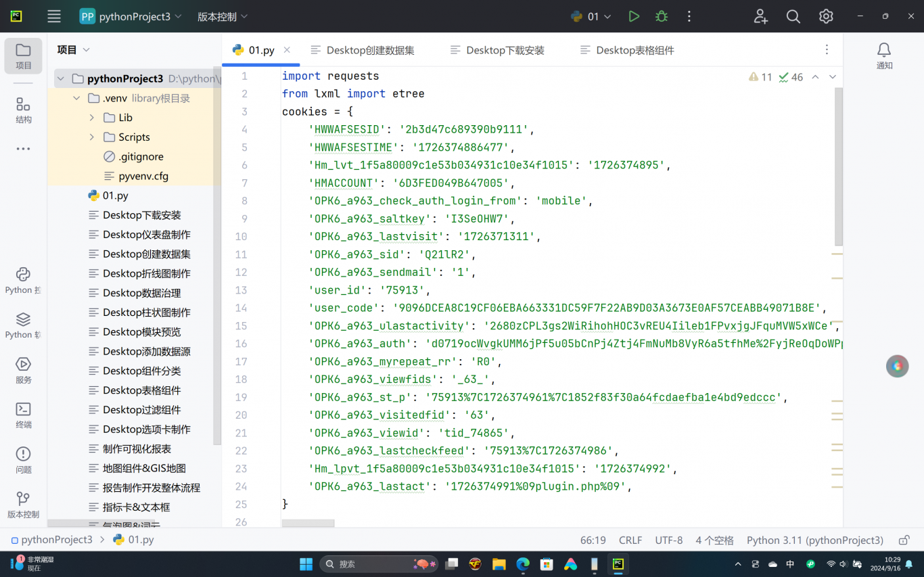Open the code with me icon
Viewport: 924px width, 577px height.
click(761, 16)
